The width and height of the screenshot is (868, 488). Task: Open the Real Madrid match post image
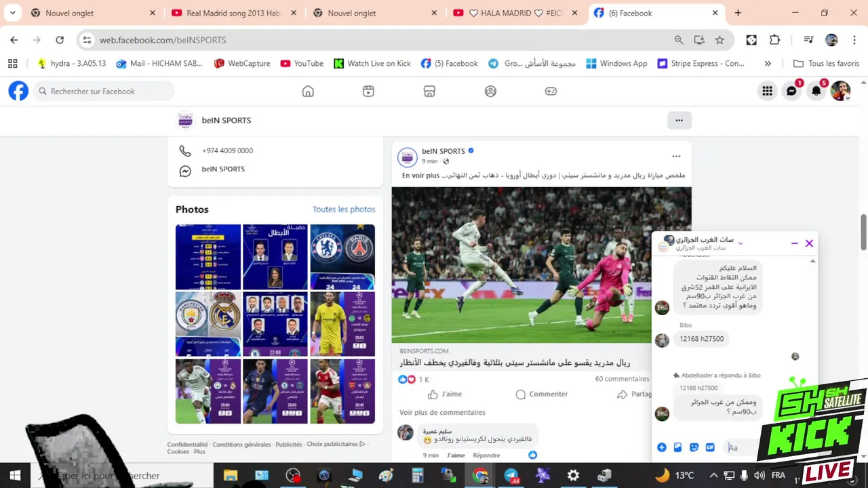[x=541, y=265]
